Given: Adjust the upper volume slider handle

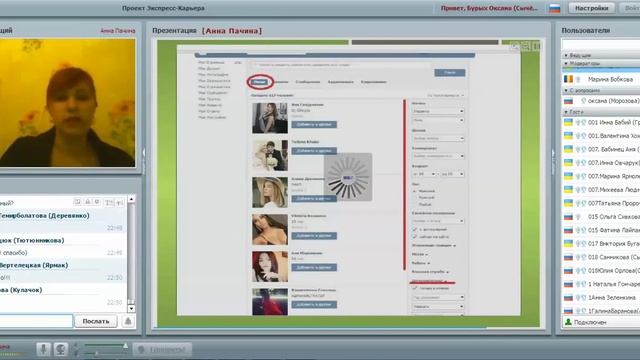Looking at the screenshot, I should point(125,346).
